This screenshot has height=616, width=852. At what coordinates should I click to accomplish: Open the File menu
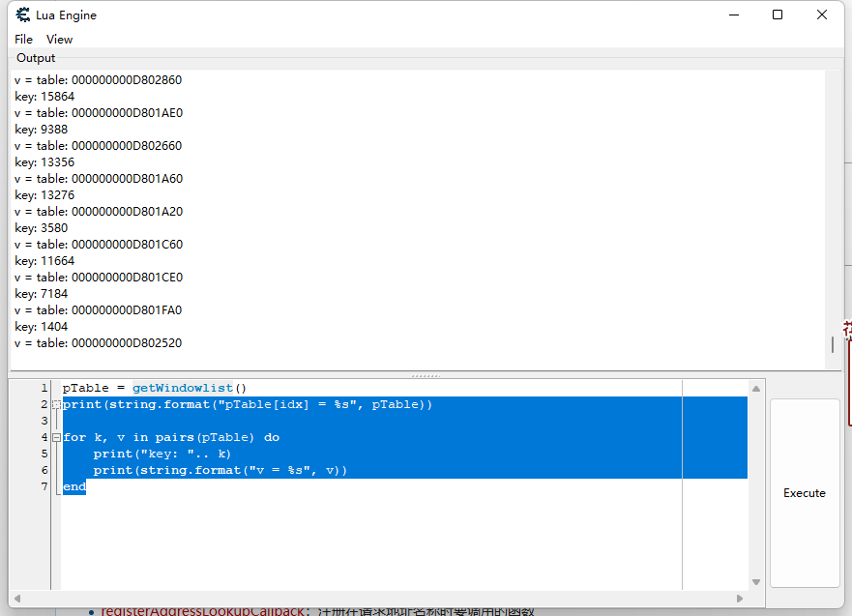point(23,39)
